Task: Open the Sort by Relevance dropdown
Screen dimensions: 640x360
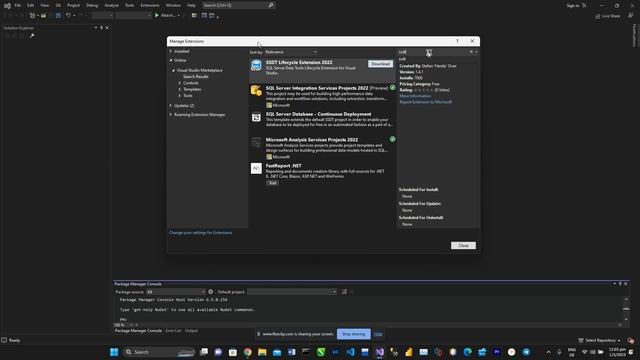Action: tap(291, 52)
